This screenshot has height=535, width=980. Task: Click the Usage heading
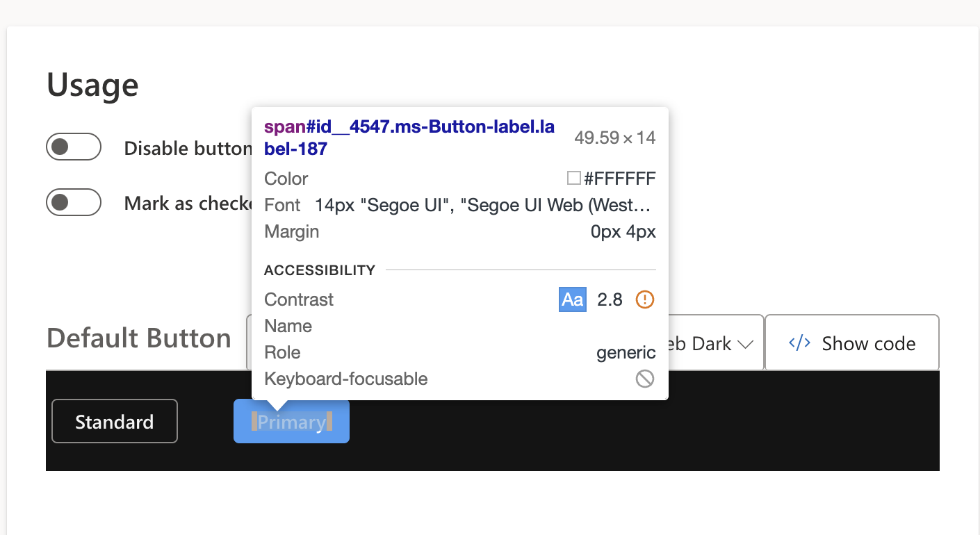91,84
